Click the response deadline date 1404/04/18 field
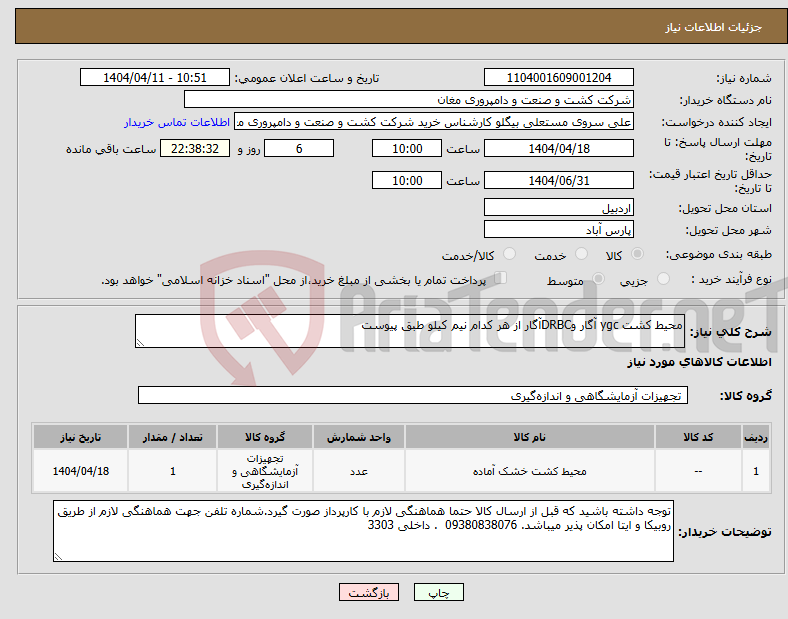The height and width of the screenshot is (619, 788). [558, 148]
